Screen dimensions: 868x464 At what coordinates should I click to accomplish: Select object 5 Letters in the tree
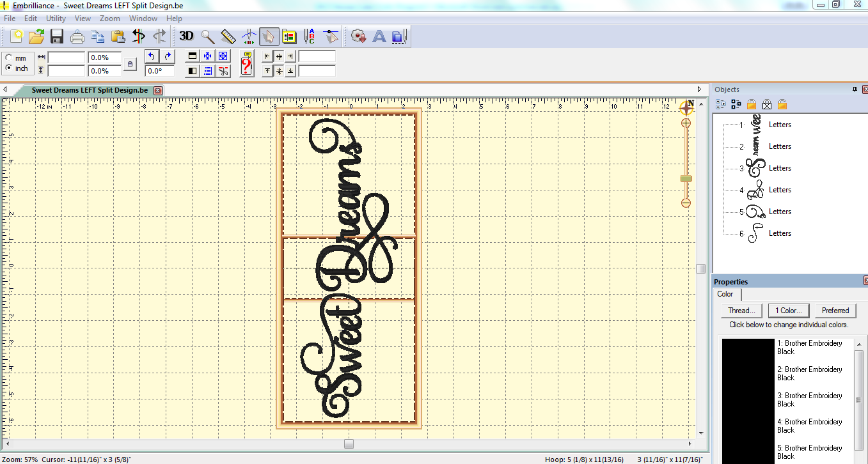point(780,212)
